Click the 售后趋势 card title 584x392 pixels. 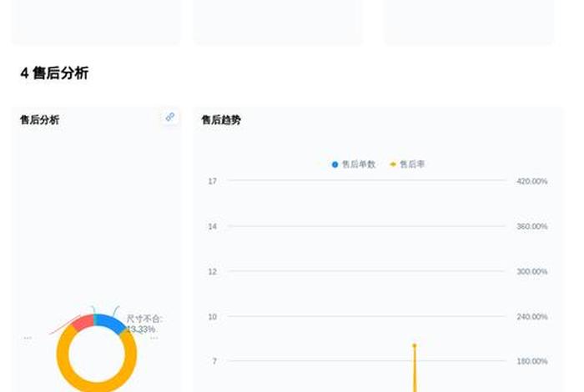(x=221, y=120)
